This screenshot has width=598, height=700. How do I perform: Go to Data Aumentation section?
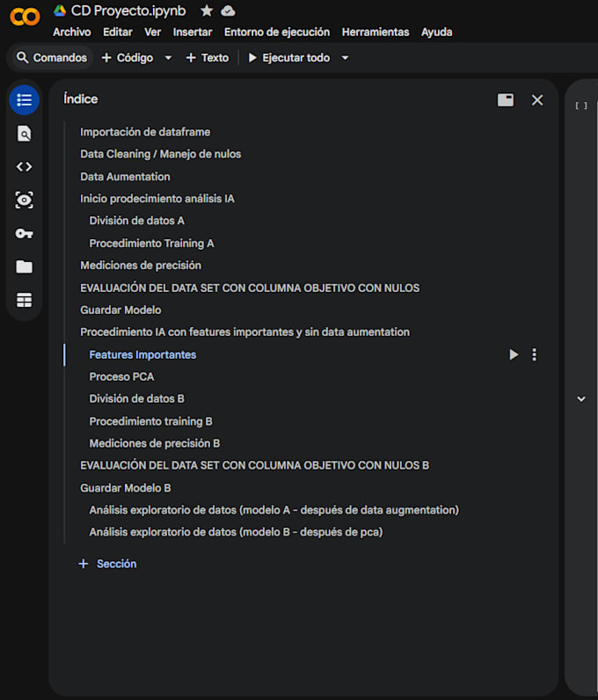(125, 177)
